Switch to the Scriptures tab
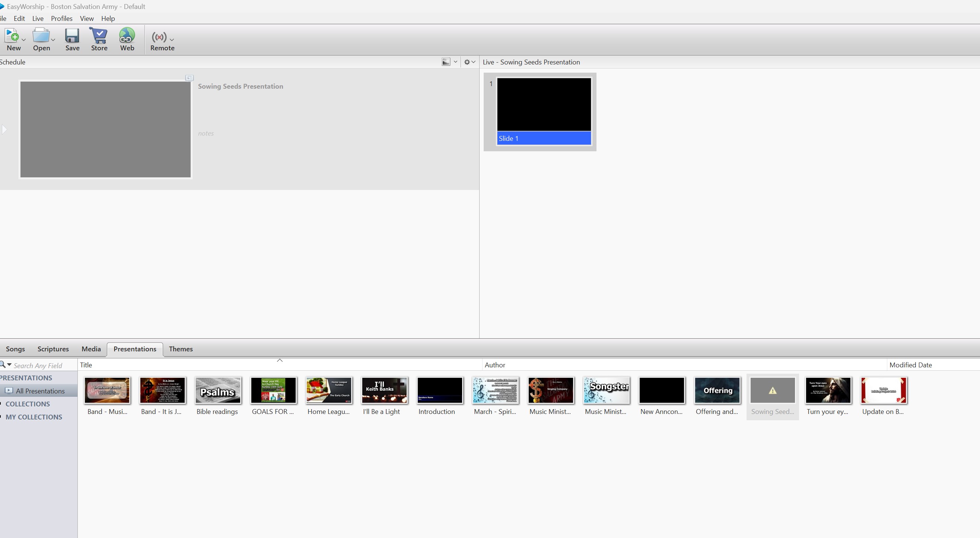This screenshot has height=538, width=980. coord(53,349)
